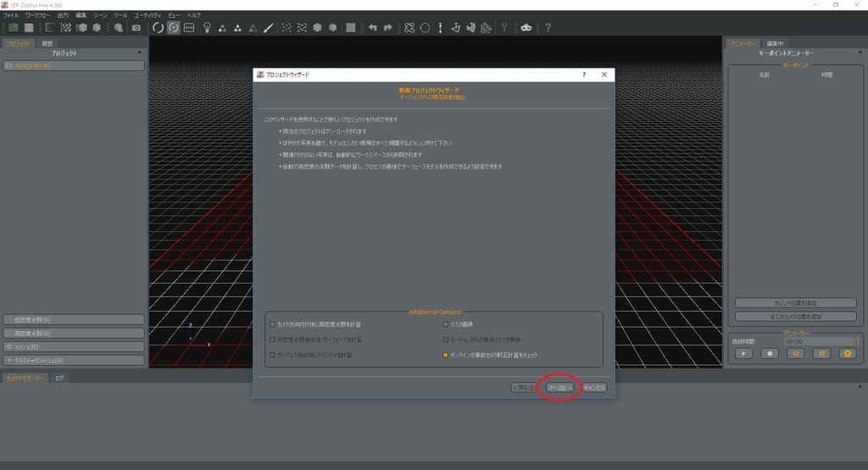Select the highlighted free-look rotation icon
The image size is (868, 470).
(x=173, y=28)
